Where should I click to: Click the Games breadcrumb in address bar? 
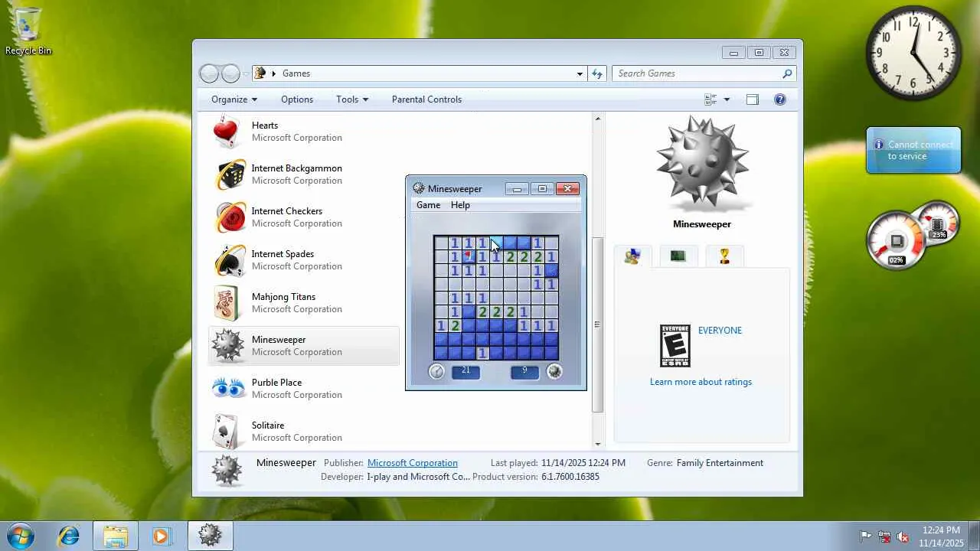point(296,73)
